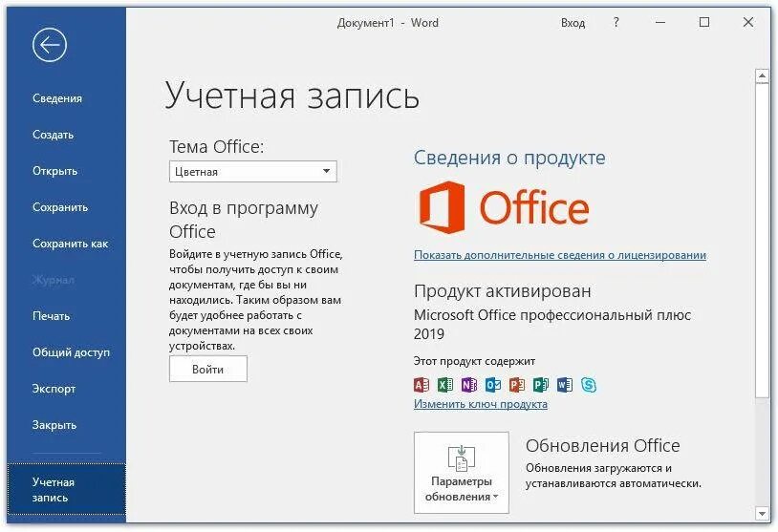Viewport: 778px width, 532px height.
Task: Click the Publisher app icon
Action: click(x=540, y=385)
